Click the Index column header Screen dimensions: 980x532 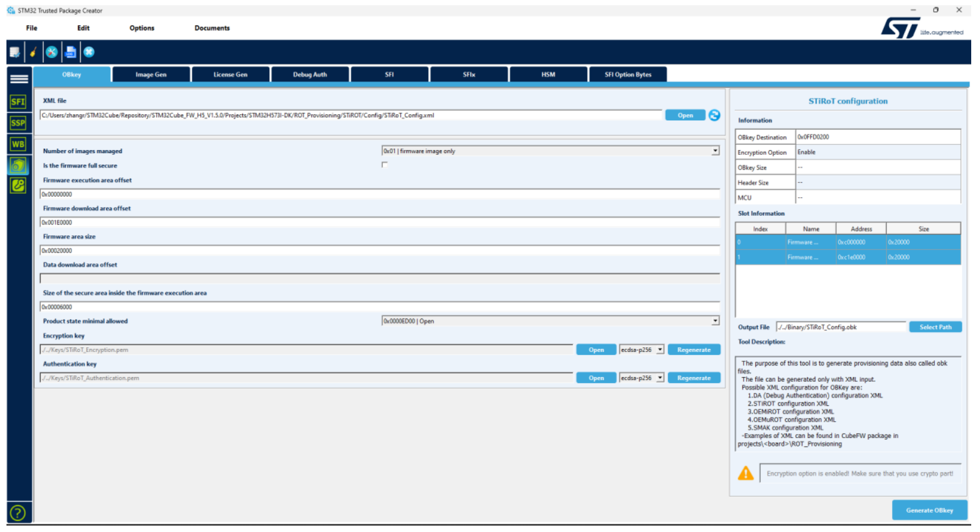click(761, 229)
